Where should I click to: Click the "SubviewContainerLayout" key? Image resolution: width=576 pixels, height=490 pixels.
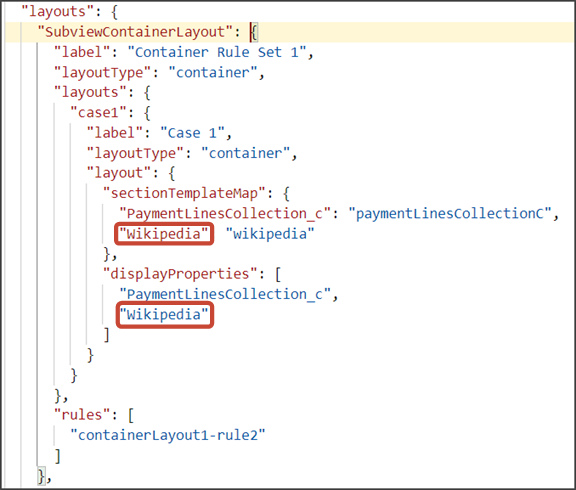[x=135, y=32]
